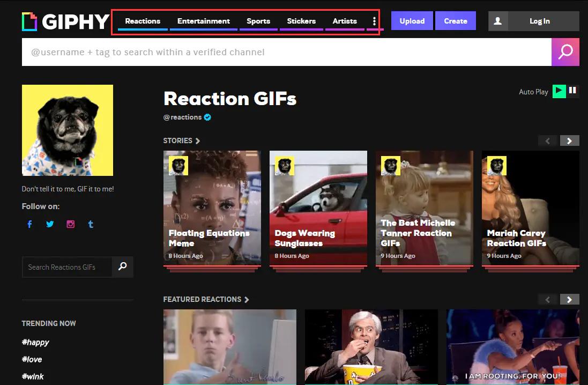Click channel avatar on Dogs Wearing Sunglasses story

click(x=284, y=166)
